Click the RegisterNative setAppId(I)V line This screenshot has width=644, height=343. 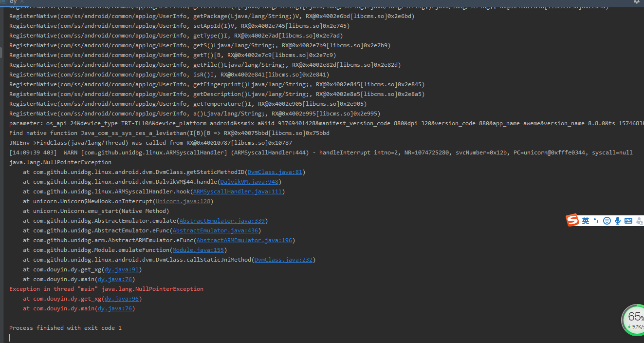pyautogui.click(x=179, y=26)
